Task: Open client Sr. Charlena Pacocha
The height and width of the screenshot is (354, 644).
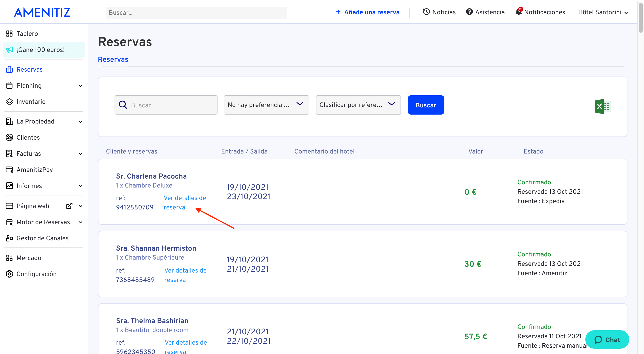Action: [151, 176]
